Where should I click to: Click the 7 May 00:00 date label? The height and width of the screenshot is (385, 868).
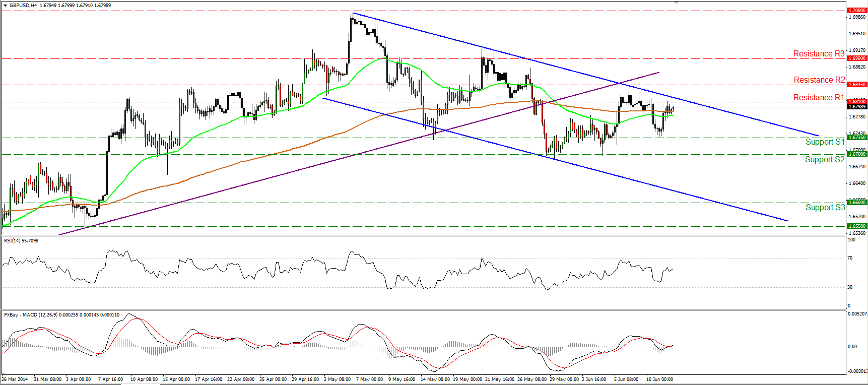pyautogui.click(x=369, y=379)
